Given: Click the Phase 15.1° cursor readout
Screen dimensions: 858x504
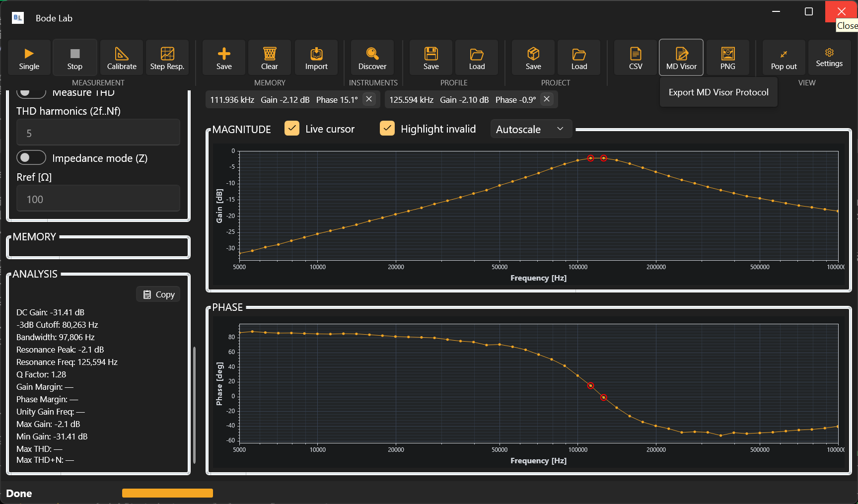Looking at the screenshot, I should click(337, 100).
